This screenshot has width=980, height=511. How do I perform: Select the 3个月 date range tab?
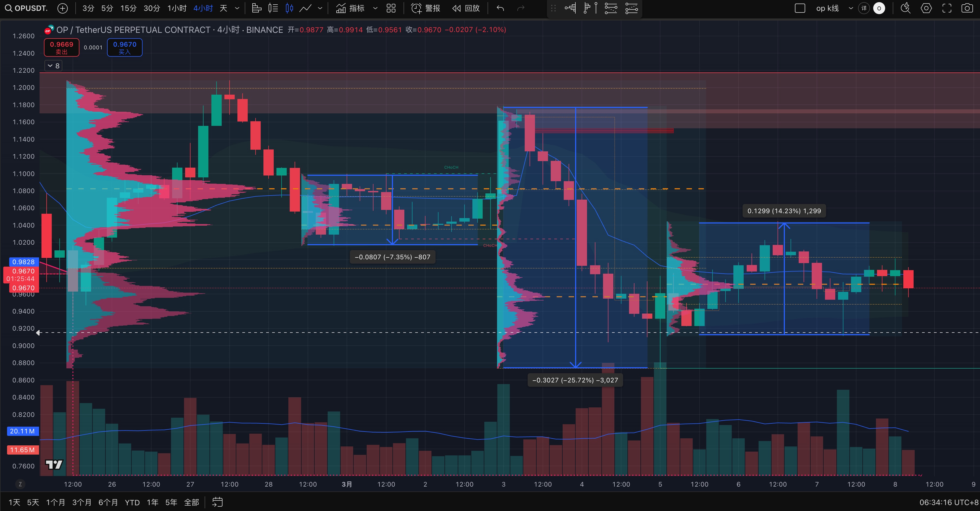(82, 502)
